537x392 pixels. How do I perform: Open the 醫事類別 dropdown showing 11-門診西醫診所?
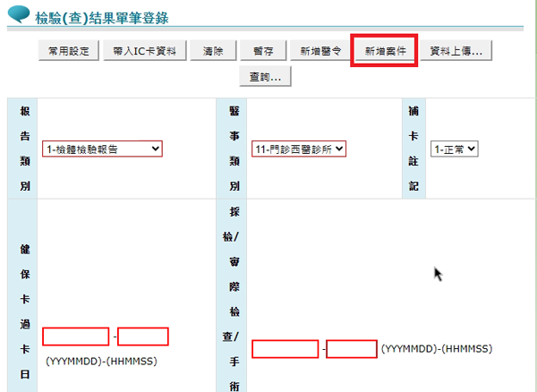pyautogui.click(x=298, y=149)
